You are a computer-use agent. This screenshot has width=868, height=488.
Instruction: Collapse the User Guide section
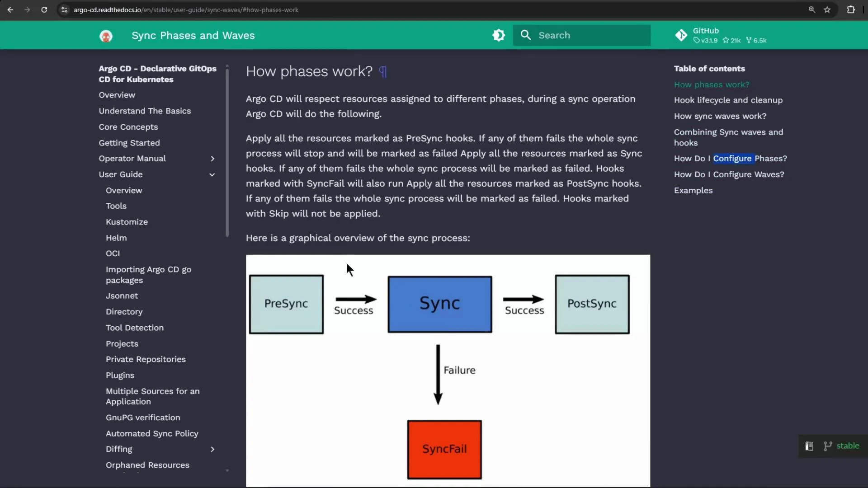(x=212, y=175)
